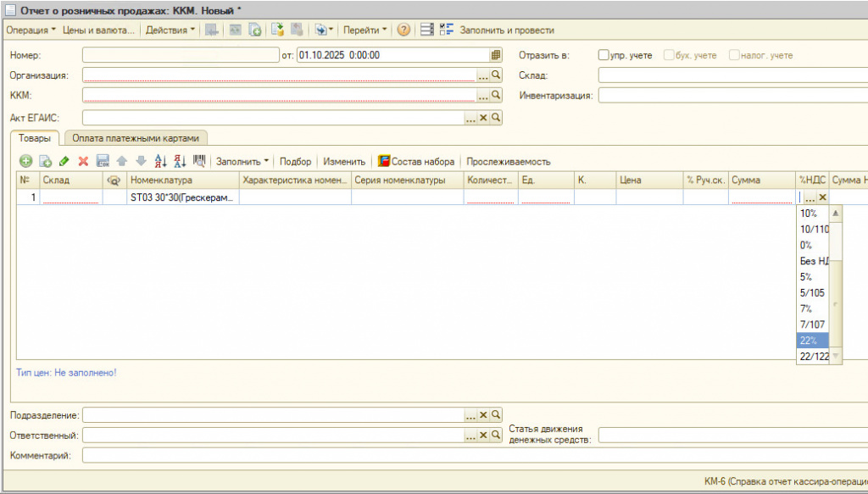Click the Подбор button
Screen dimensions: 868x494
click(x=295, y=161)
